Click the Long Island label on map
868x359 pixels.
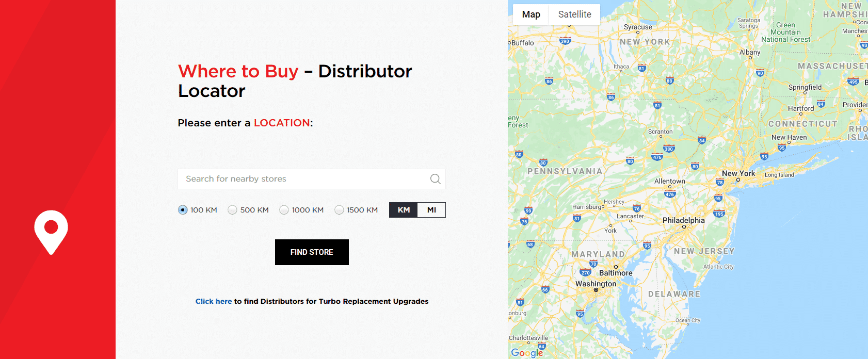(779, 175)
